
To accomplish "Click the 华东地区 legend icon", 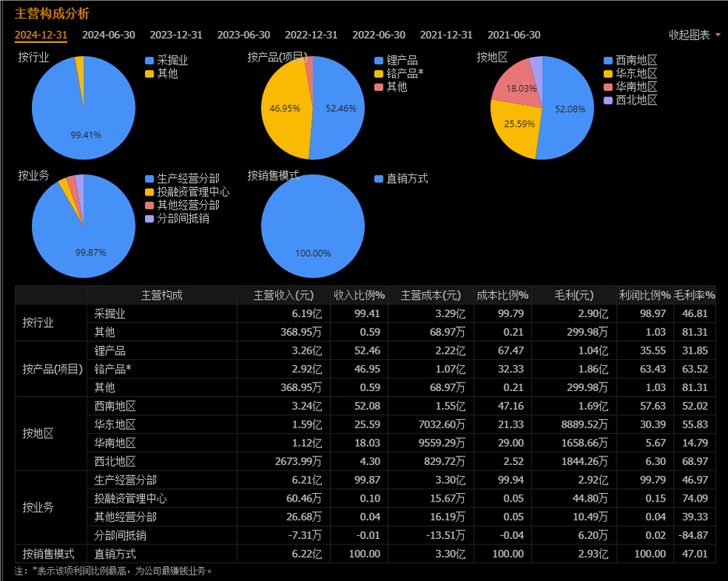I will click(x=608, y=74).
